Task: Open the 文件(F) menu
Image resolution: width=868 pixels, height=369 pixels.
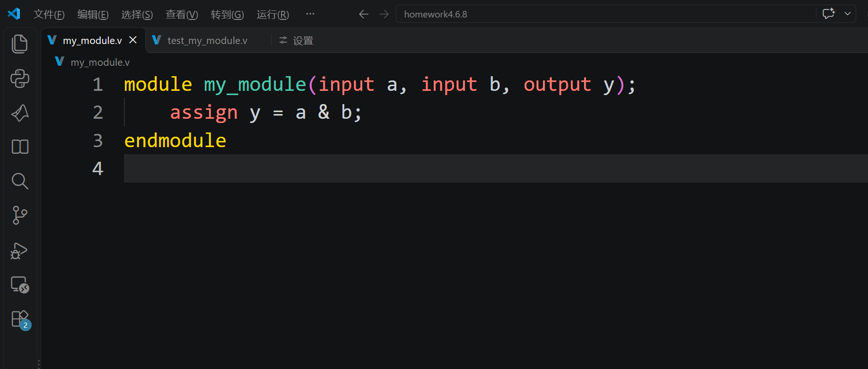Action: click(x=49, y=15)
